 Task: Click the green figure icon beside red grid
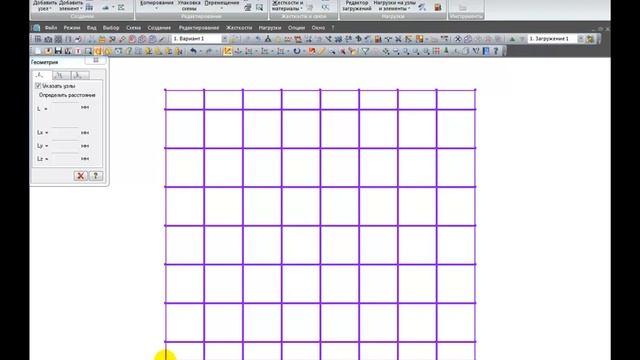(x=446, y=51)
